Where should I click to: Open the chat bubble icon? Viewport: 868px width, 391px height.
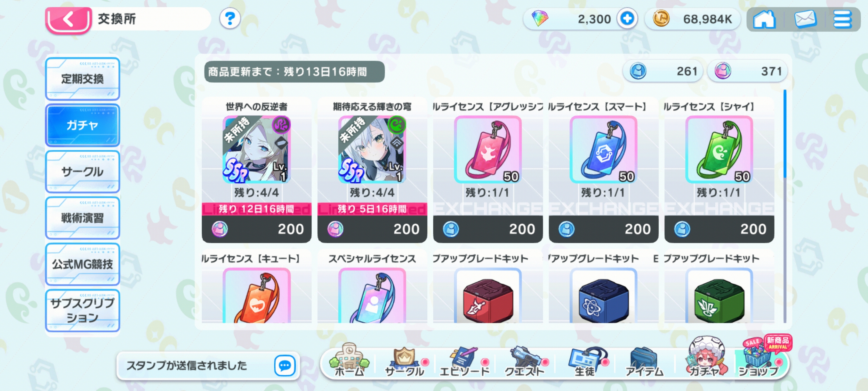point(285,365)
